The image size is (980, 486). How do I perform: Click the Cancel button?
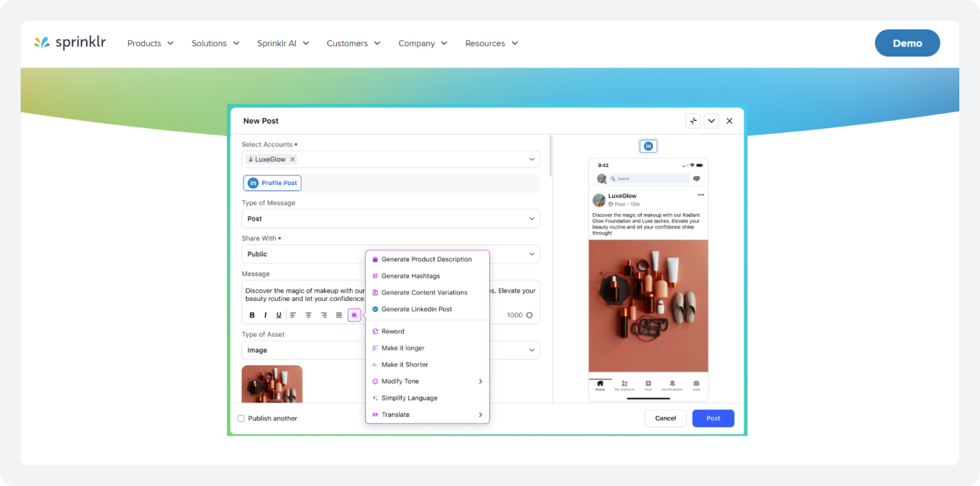pyautogui.click(x=665, y=418)
